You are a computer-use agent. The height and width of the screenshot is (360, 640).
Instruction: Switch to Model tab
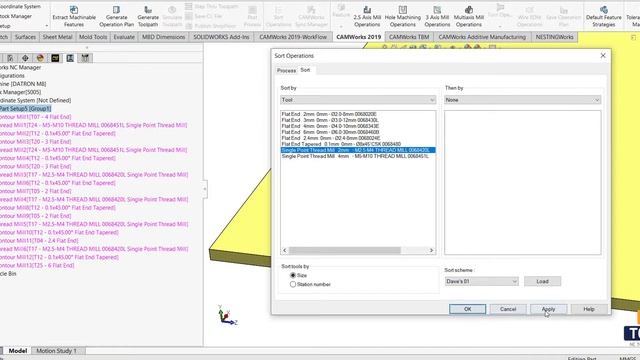[18, 351]
